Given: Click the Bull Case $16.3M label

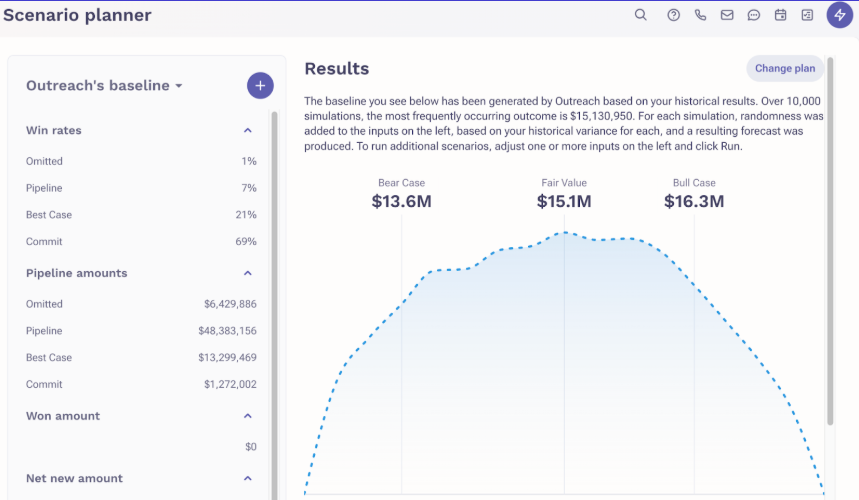Looking at the screenshot, I should [694, 194].
